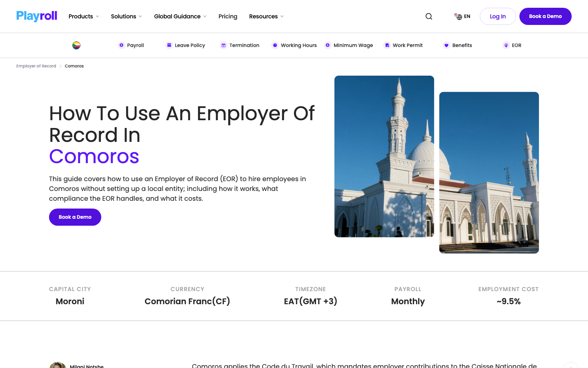Select the EN language label
This screenshot has width=588, height=368.
point(467,16)
